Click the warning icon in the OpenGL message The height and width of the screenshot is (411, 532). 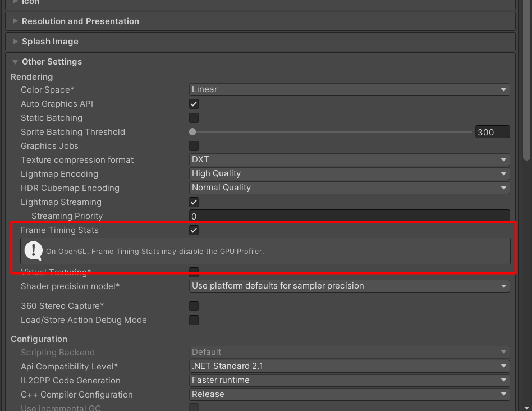34,251
